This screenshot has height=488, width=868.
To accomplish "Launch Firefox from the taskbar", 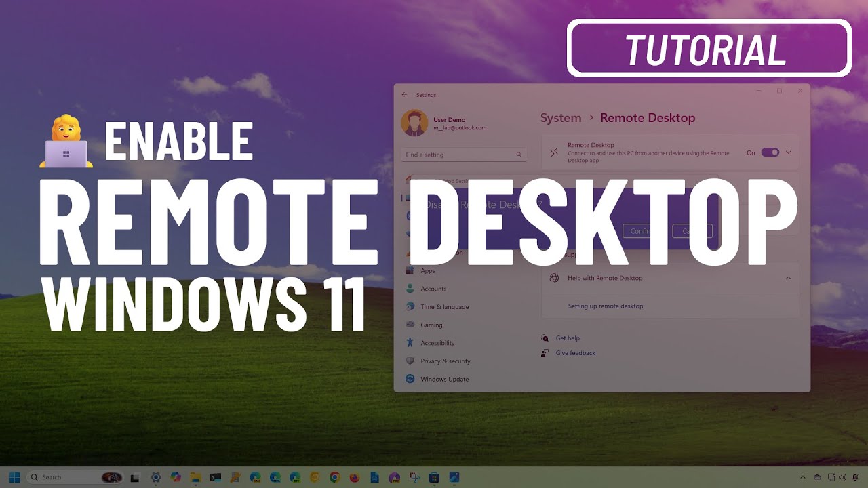I will click(355, 477).
